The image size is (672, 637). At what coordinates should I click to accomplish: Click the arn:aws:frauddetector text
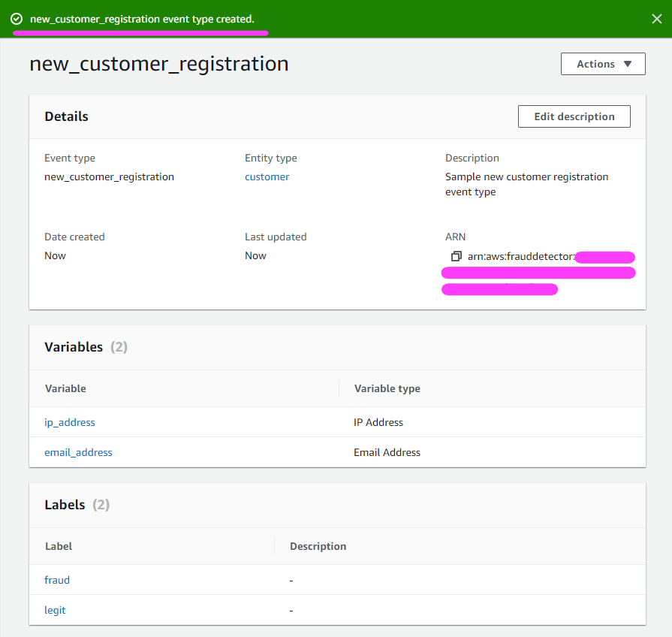[x=521, y=256]
